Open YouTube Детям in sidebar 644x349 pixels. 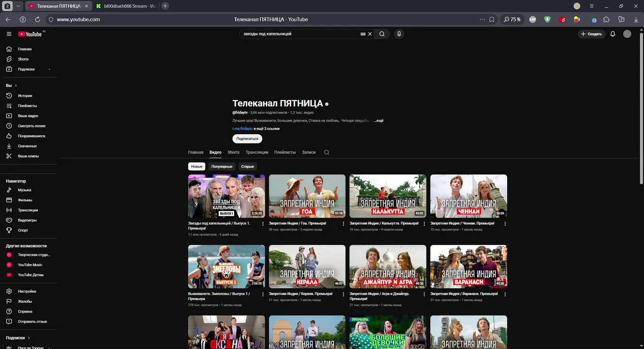[30, 275]
